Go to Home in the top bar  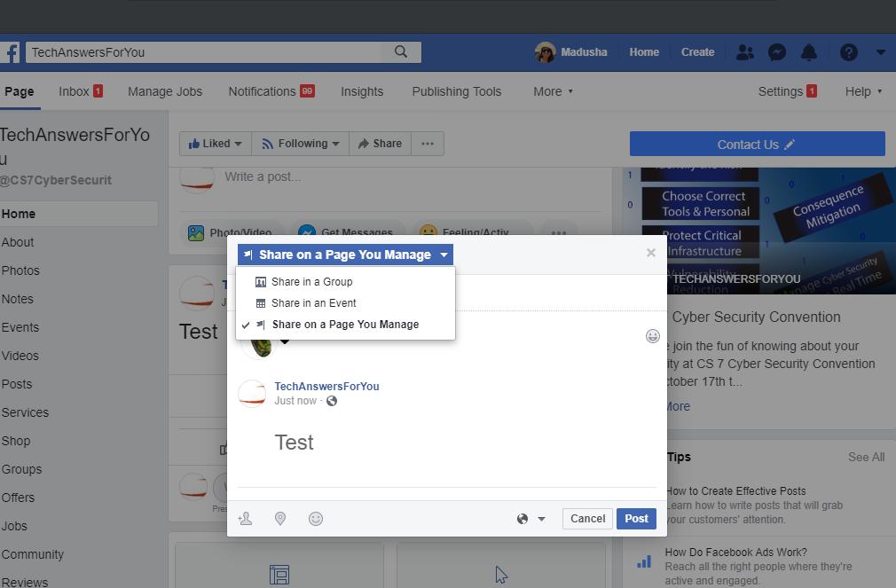click(644, 52)
